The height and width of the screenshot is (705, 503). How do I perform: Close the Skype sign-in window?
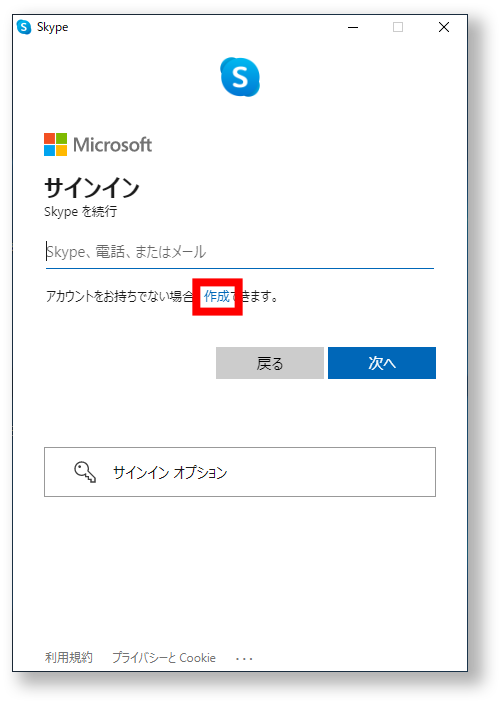[444, 27]
